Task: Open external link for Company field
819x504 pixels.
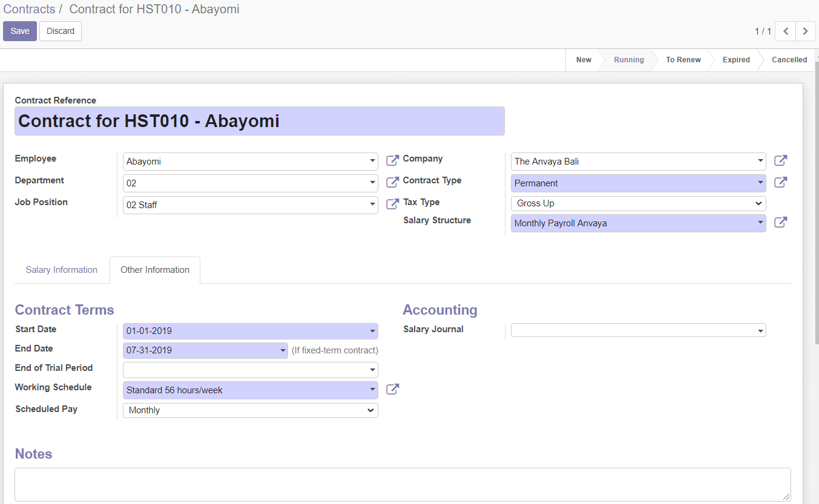Action: 781,160
